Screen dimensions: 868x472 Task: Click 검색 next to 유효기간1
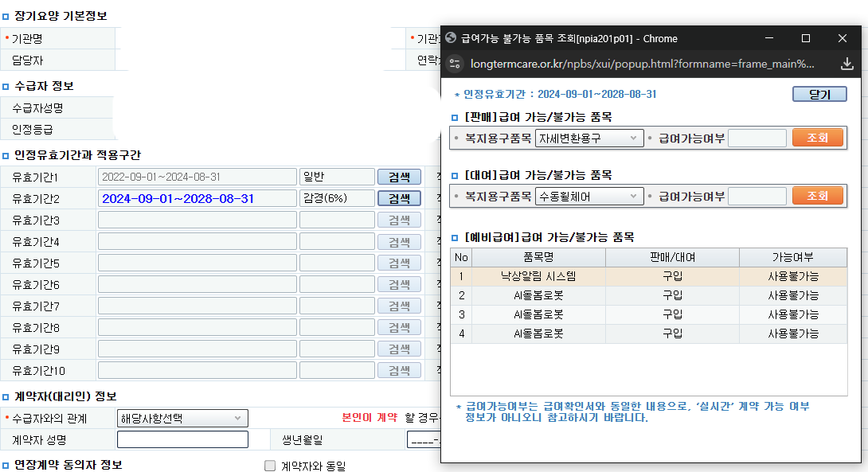[x=399, y=177]
